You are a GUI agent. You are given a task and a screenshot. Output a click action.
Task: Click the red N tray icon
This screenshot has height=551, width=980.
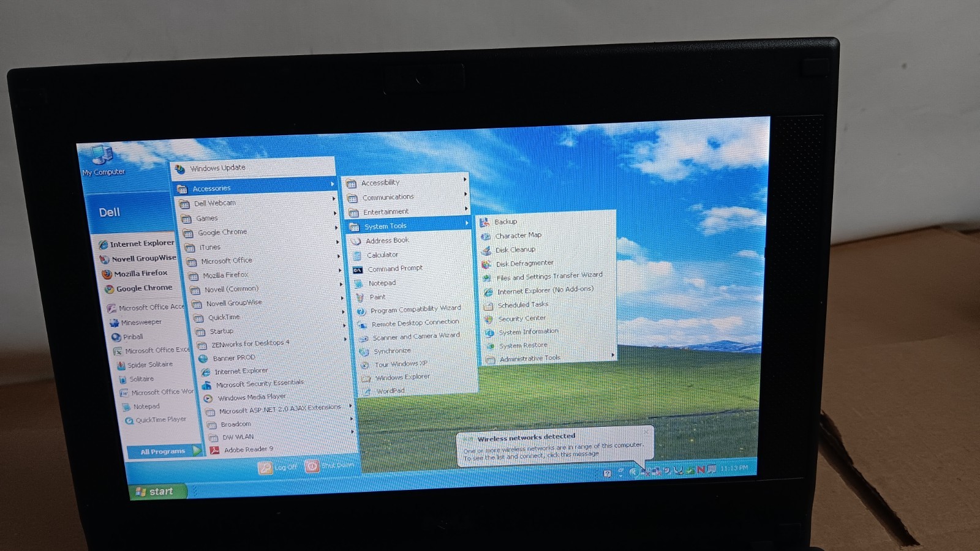tap(701, 470)
